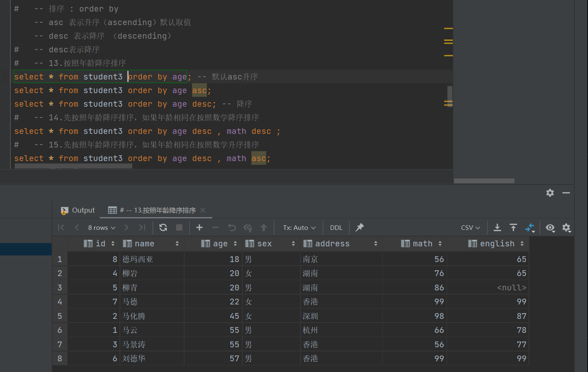Click the address cell 深圳
This screenshot has width=588, height=372.
point(342,316)
